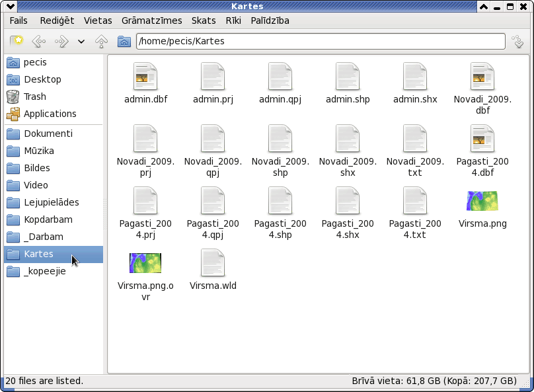Open Video folder bookmark
Image resolution: width=534 pixels, height=392 pixels.
(54, 185)
